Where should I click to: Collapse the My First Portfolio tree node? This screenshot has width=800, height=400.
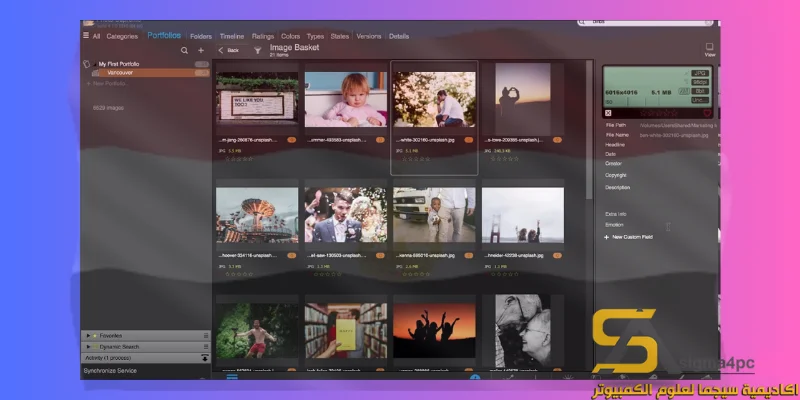(x=95, y=64)
